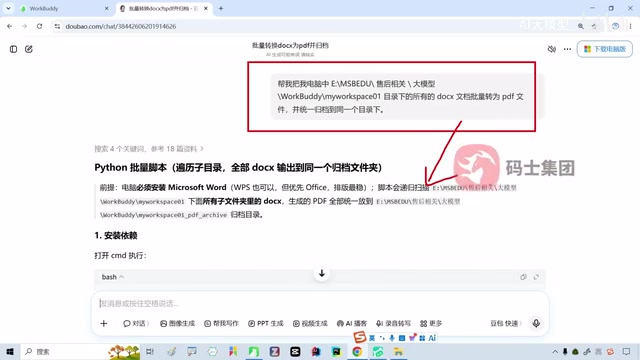Toggle the left sidebar panel icon
The height and width of the screenshot is (360, 640).
click(x=13, y=49)
